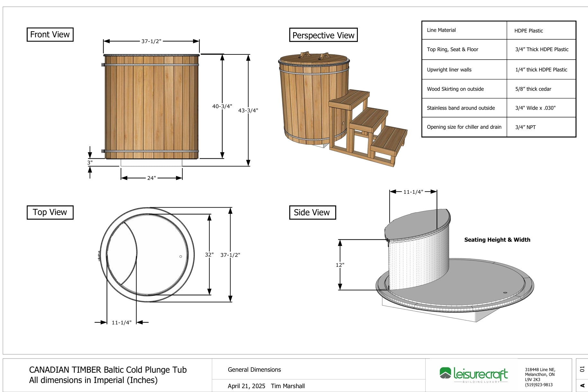Click the "CANADIAN TIMBER Baltic Cold Plunge Tub" title

coord(108,370)
